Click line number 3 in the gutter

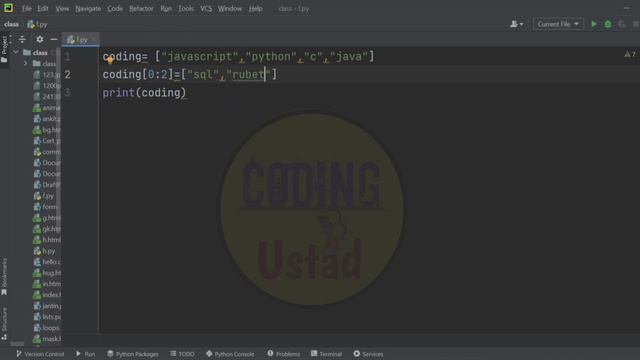(x=68, y=93)
